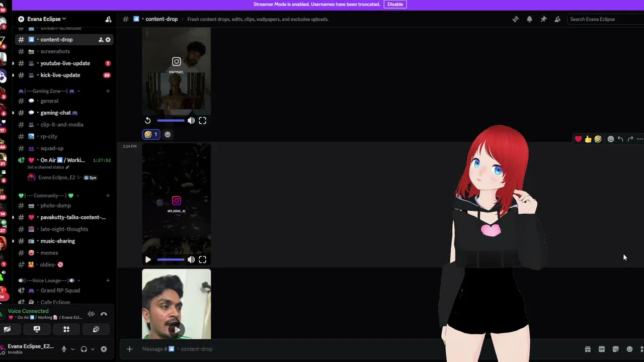The height and width of the screenshot is (362, 644).
Task: React with thumbs up emoji
Action: (x=588, y=139)
